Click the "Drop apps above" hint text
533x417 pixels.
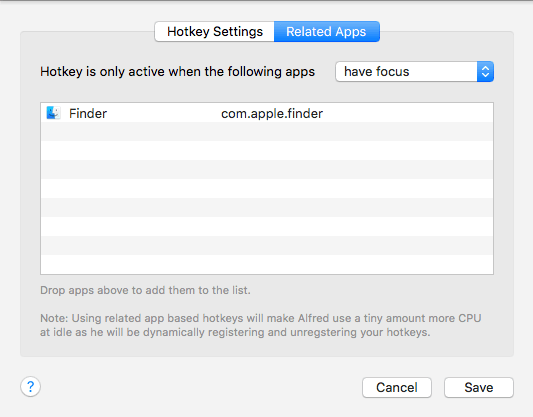[145, 290]
